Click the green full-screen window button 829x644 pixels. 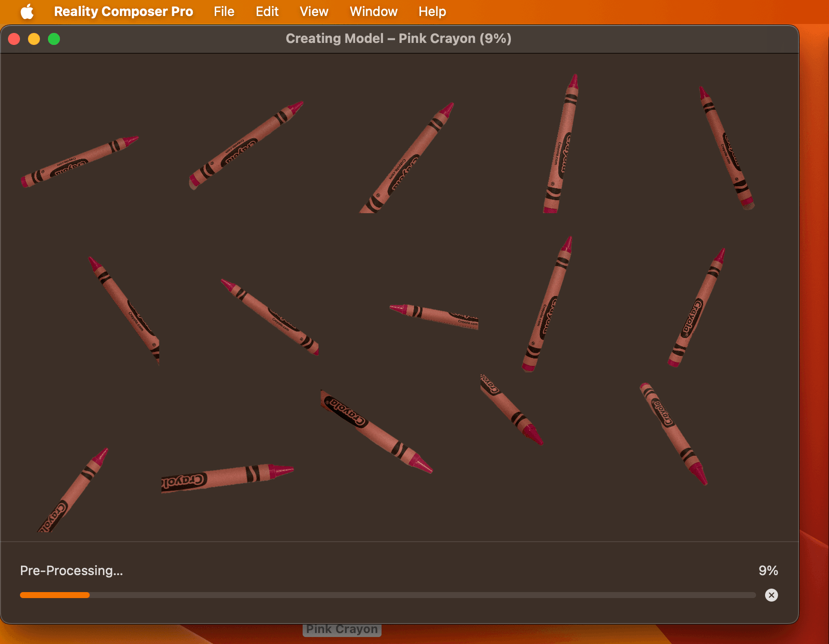coord(54,39)
